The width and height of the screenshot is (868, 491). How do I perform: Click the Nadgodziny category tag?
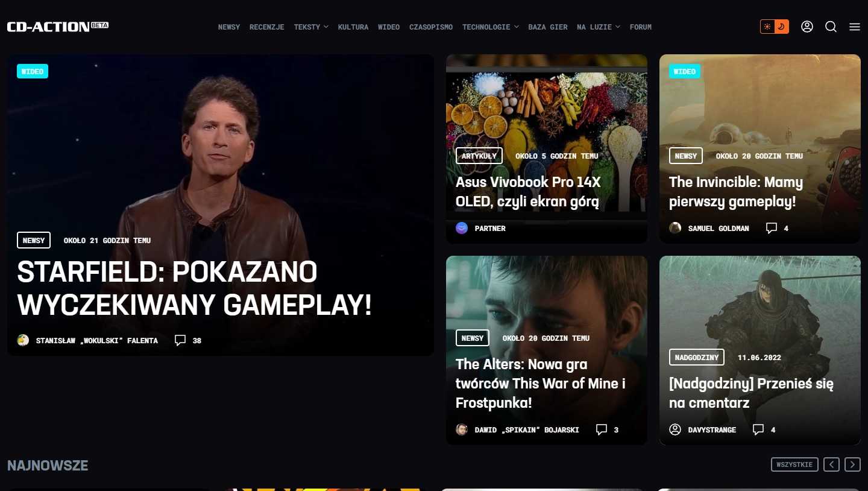pos(697,357)
